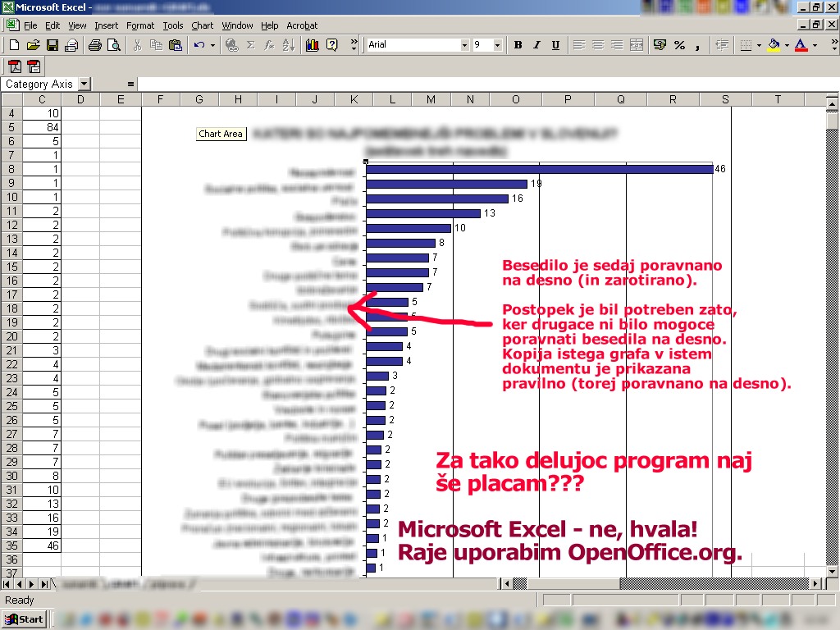This screenshot has height=630, width=840.
Task: Align text left in toolbar
Action: coord(578,45)
